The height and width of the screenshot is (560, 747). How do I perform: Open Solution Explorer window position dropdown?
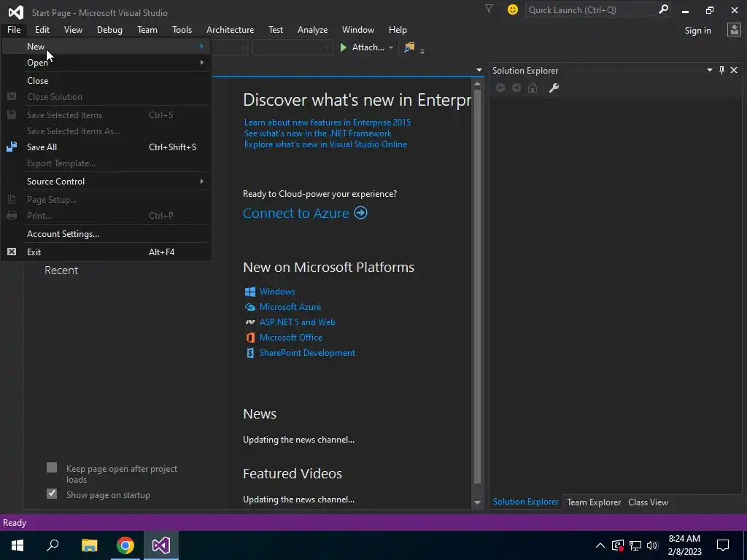pos(709,70)
